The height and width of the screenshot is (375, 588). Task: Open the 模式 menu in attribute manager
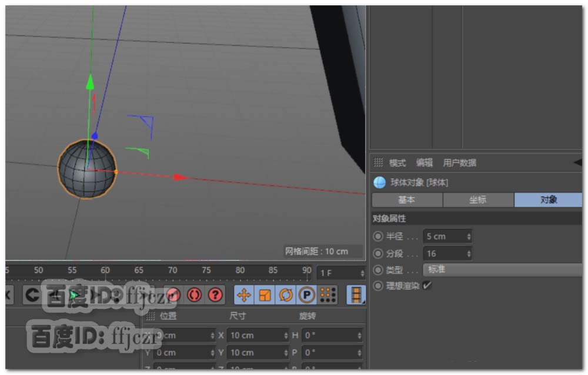397,163
